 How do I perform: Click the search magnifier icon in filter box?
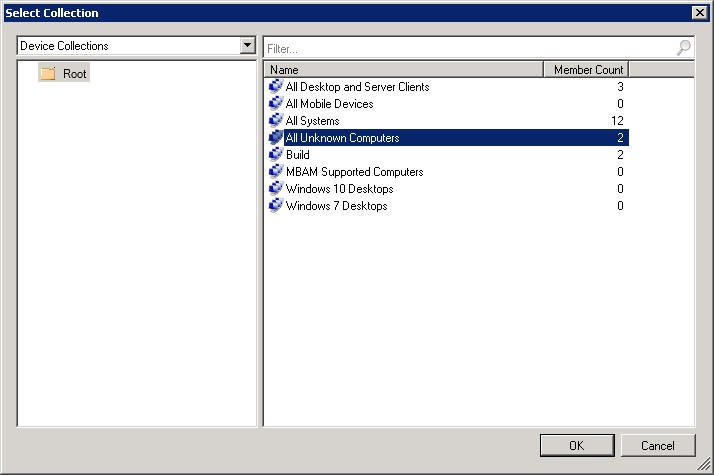684,47
